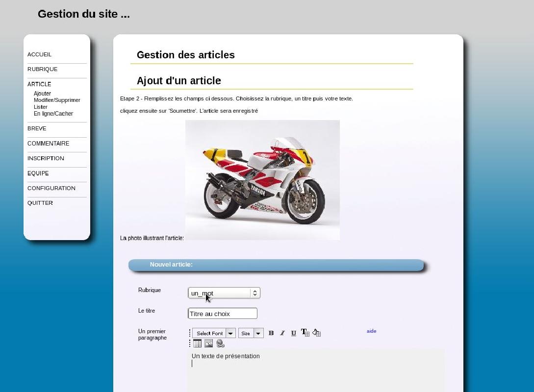Open the EQUIPE menu item
534x392 pixels.
38,173
